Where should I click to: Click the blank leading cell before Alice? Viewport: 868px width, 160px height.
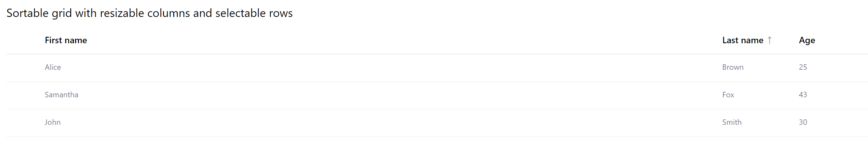[x=24, y=67]
